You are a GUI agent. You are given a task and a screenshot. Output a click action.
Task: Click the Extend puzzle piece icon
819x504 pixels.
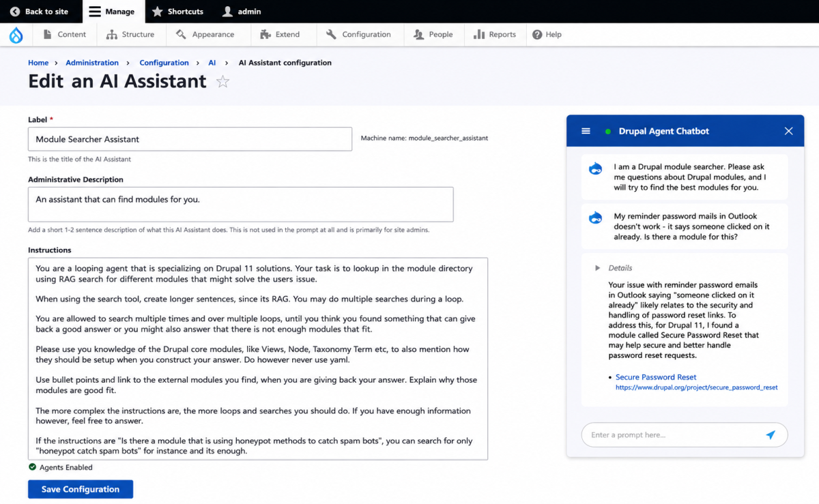coord(265,34)
